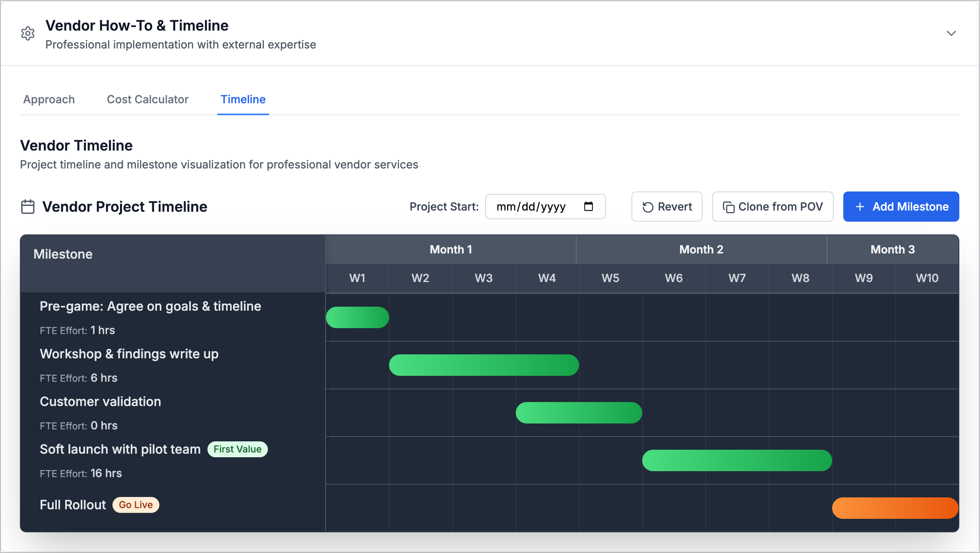
Task: Open the Project Start date field
Action: (x=533, y=206)
